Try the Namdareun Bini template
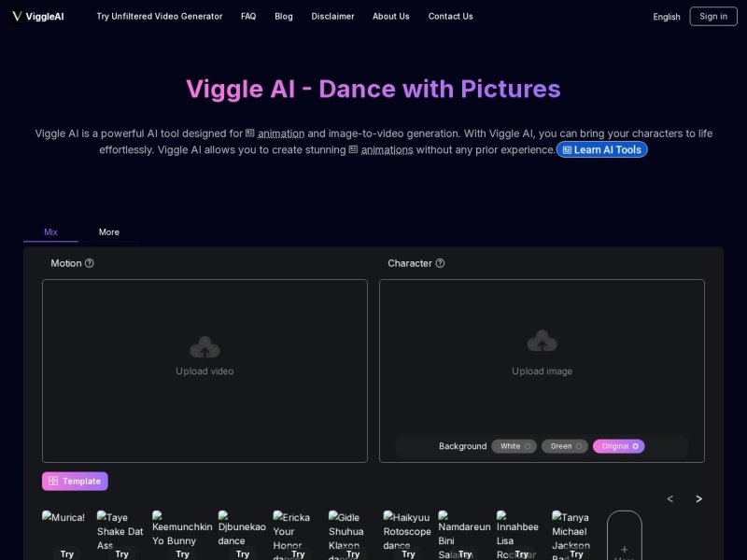 click(x=465, y=553)
